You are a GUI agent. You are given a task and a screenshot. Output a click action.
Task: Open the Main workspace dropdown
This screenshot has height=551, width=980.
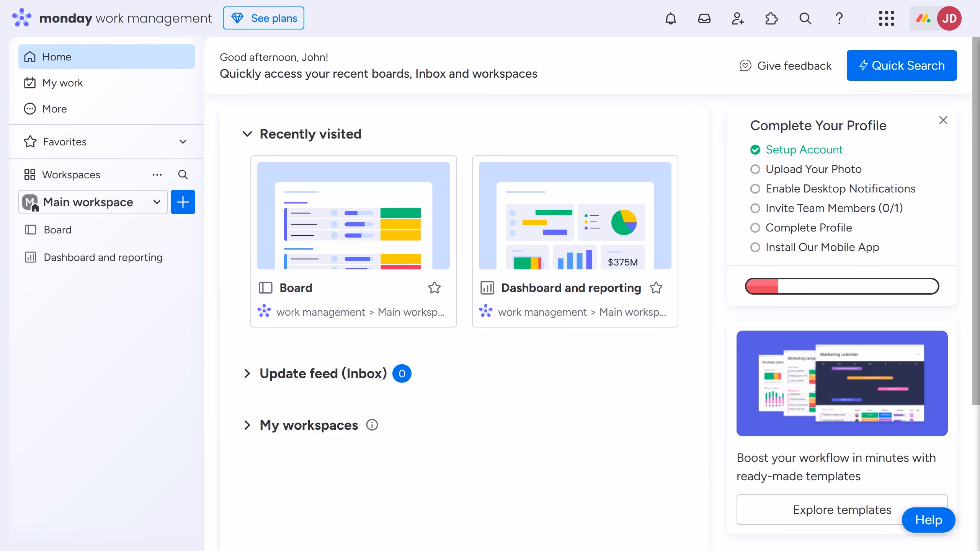tap(93, 202)
